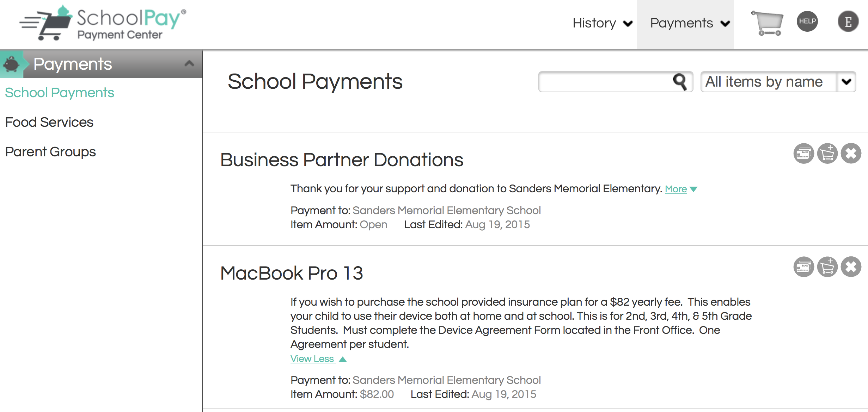Collapse the Payments sidebar panel
This screenshot has width=868, height=412.
point(189,63)
